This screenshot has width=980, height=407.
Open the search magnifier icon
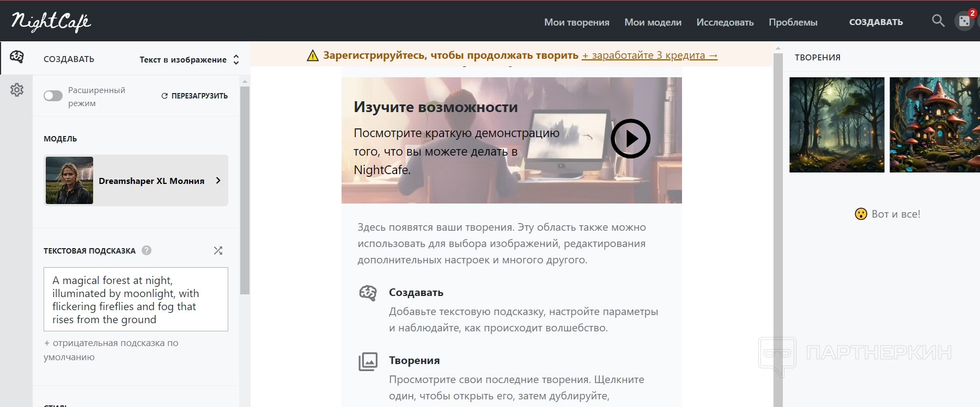tap(938, 21)
